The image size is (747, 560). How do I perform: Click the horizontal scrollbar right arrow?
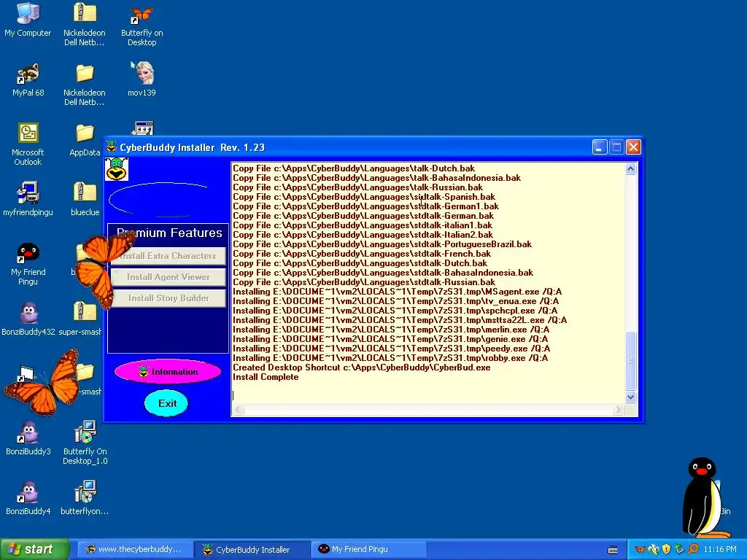pos(619,410)
